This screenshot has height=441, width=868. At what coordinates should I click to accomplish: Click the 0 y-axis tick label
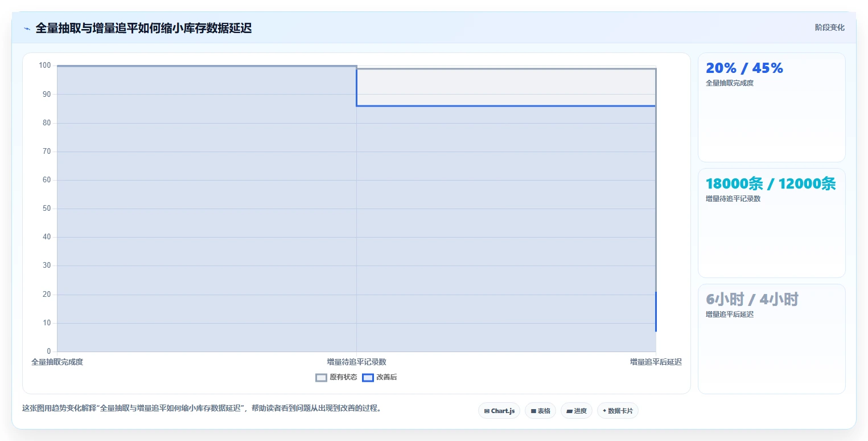point(49,352)
